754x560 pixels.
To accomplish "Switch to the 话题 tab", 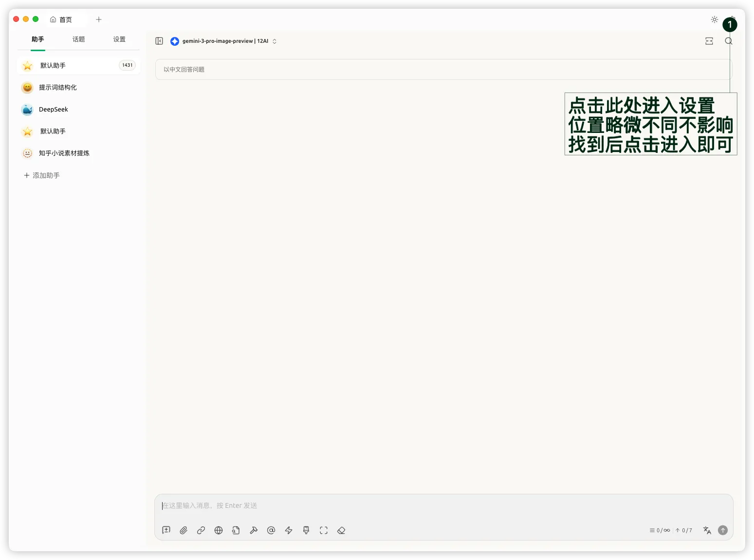I will [78, 39].
